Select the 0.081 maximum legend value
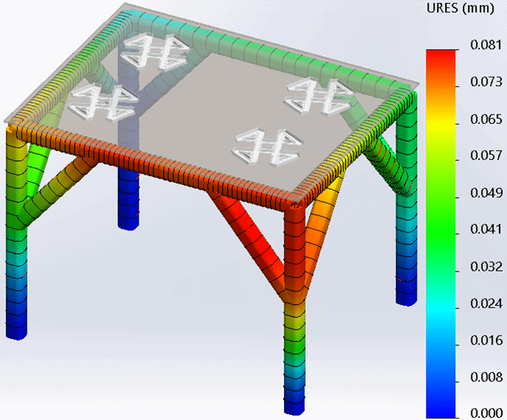Image resolution: width=507 pixels, height=420 pixels. coord(485,45)
